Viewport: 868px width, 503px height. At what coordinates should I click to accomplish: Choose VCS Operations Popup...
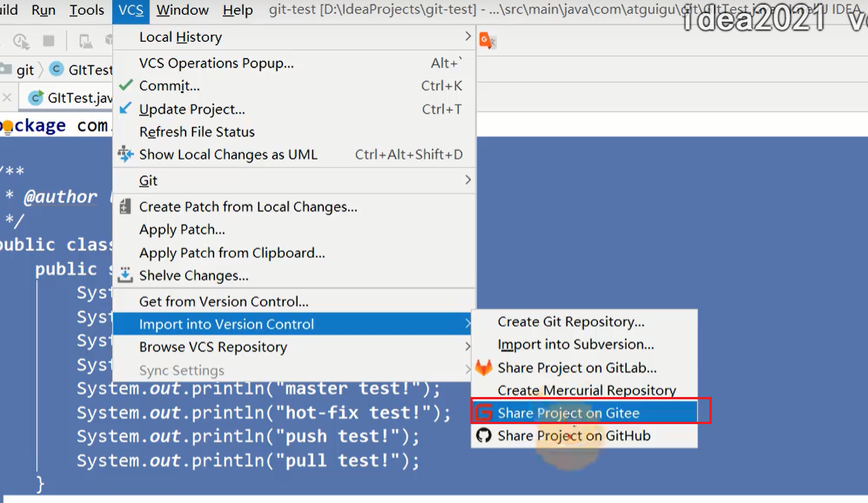(294, 63)
